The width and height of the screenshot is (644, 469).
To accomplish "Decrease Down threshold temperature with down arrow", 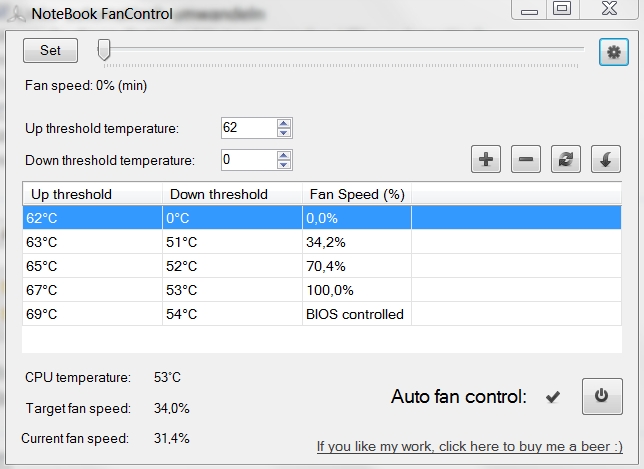I will 284,164.
